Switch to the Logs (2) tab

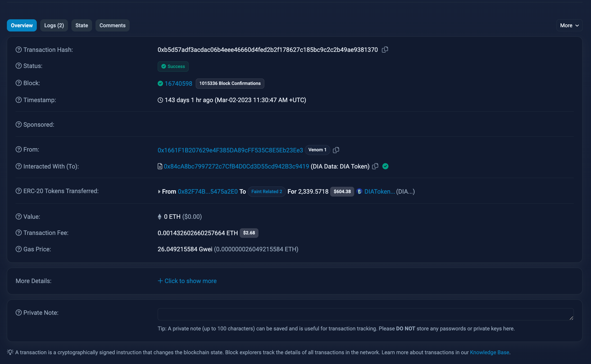pos(54,25)
